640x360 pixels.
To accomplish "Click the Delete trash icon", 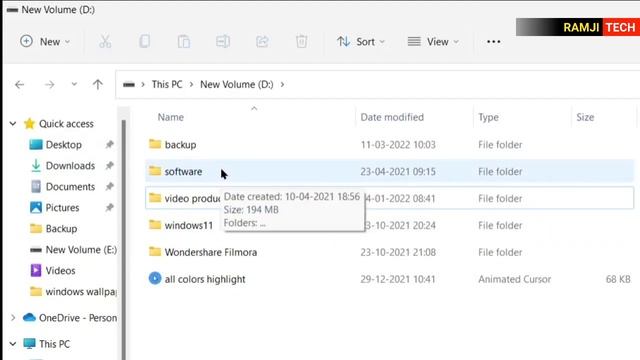I will 301,42.
